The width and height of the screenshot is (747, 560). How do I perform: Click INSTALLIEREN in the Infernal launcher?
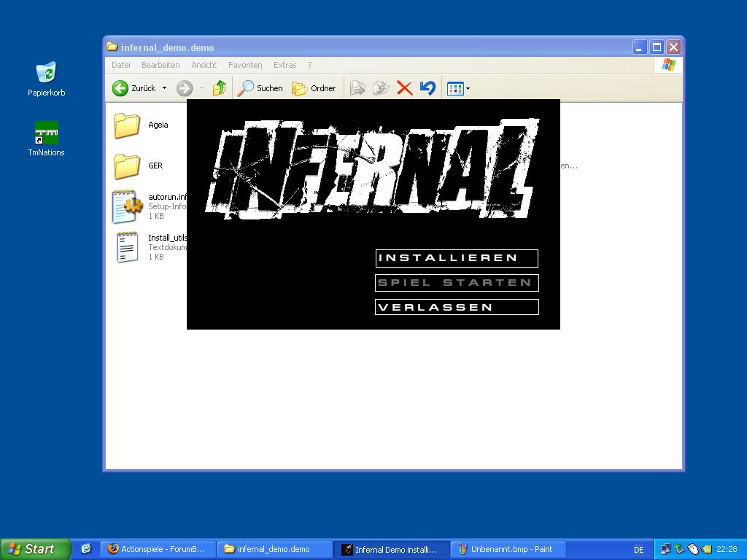pos(457,258)
